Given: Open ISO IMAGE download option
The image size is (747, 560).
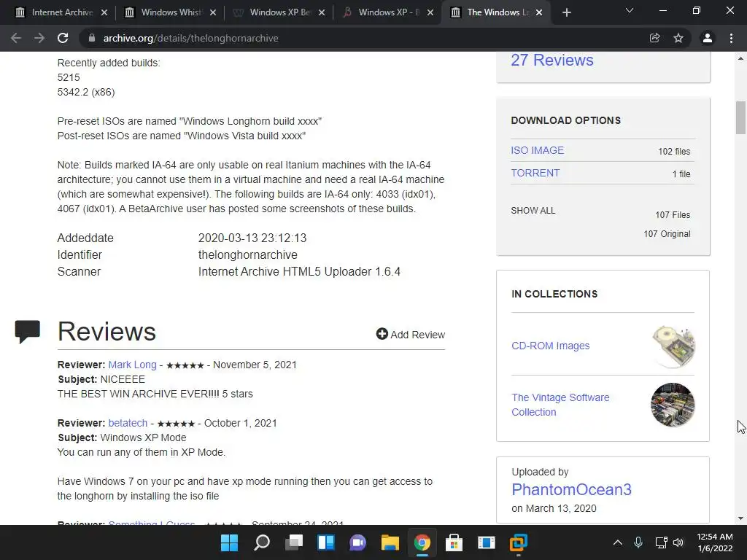Looking at the screenshot, I should tap(538, 150).
